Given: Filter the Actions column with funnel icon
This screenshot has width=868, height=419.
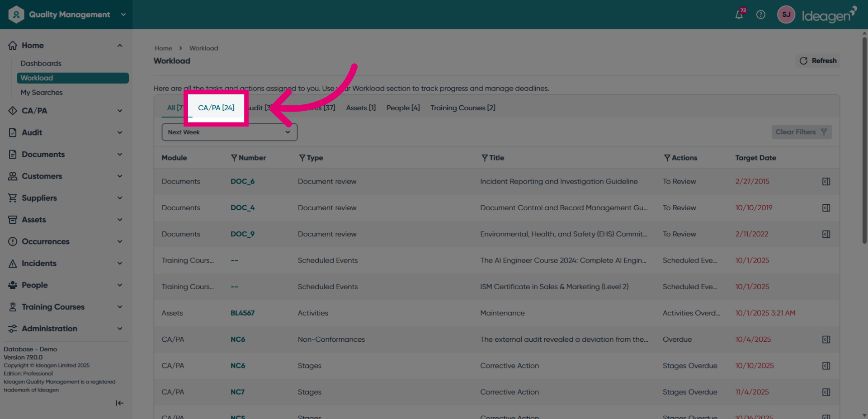Looking at the screenshot, I should click(x=667, y=158).
